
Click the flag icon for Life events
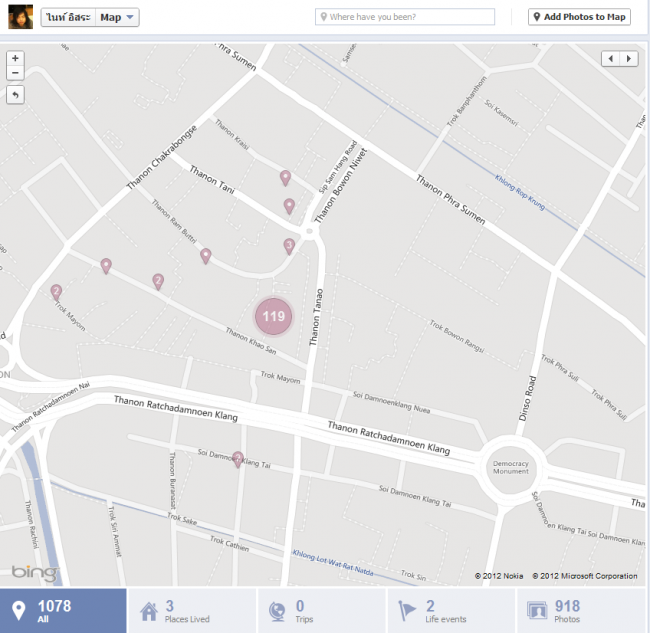pyautogui.click(x=407, y=611)
